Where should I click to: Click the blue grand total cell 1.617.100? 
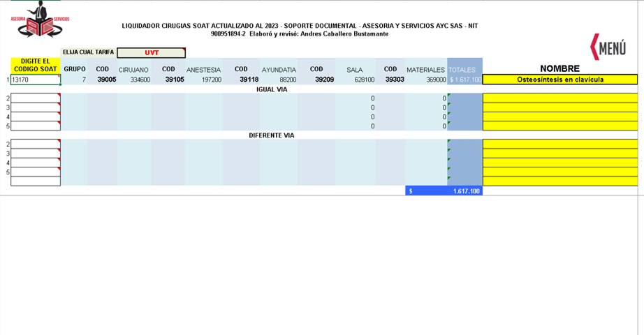click(x=444, y=191)
